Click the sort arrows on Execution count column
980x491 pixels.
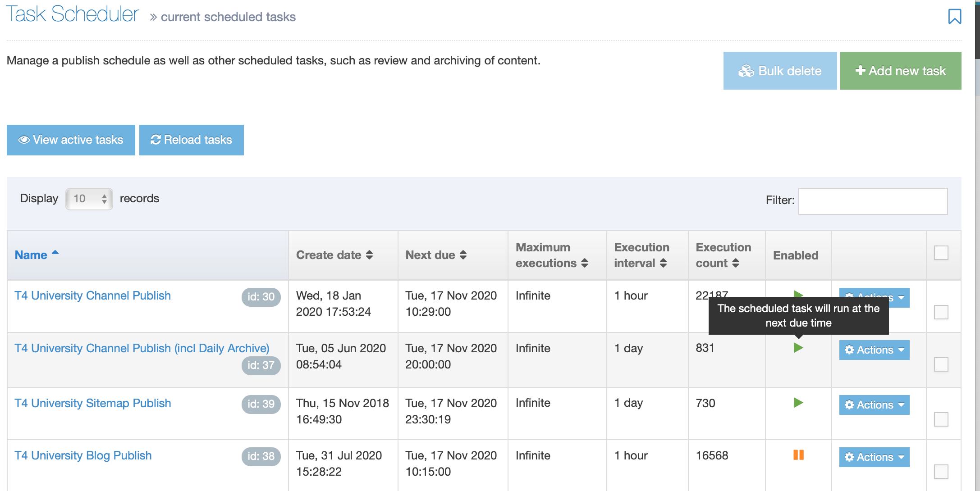[737, 263]
